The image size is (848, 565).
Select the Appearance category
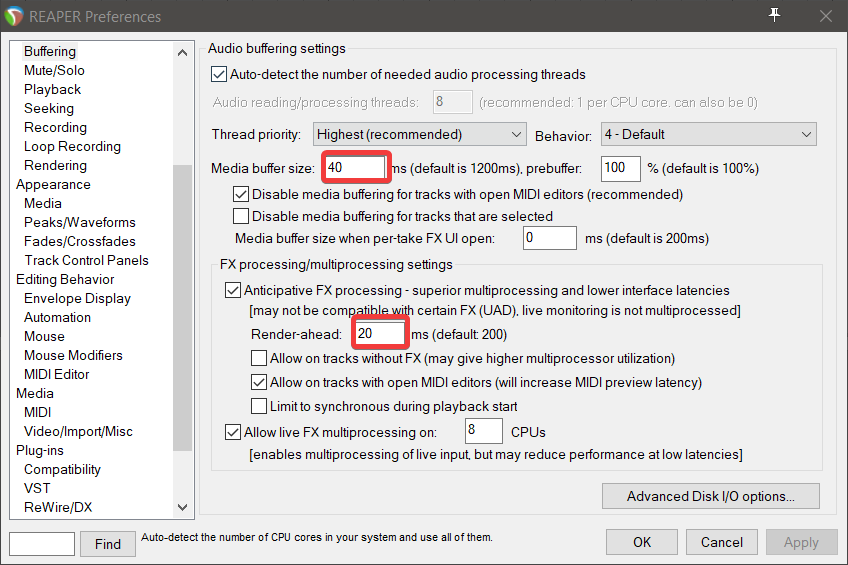click(53, 184)
